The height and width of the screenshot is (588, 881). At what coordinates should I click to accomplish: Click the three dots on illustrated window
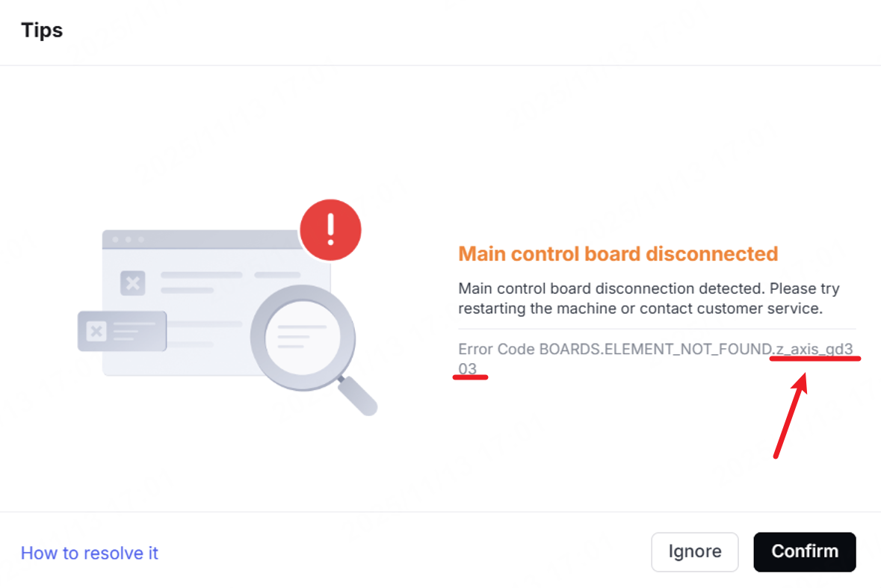[x=128, y=239]
